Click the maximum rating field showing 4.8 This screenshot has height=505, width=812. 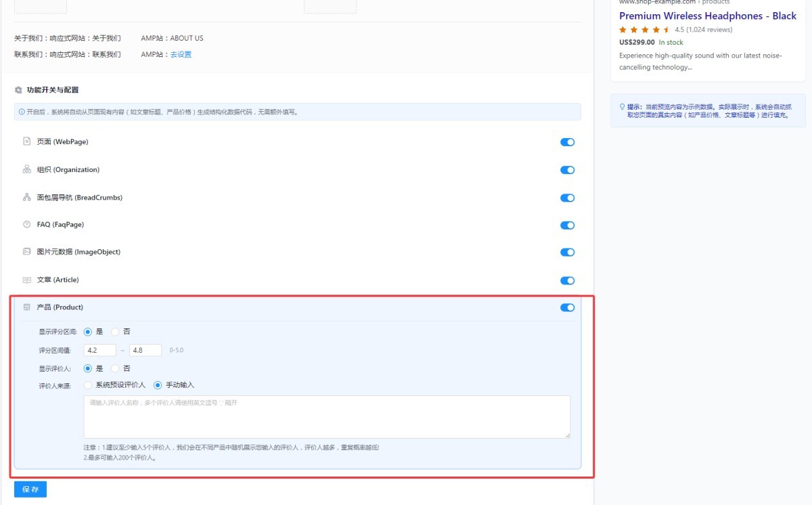(145, 350)
